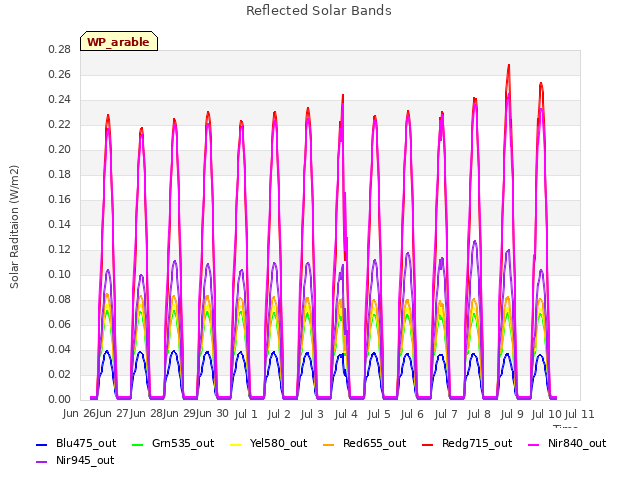Screen dimensions: 640x480
Task: Click the green Grn535_out legend swatch
Action: point(138,444)
